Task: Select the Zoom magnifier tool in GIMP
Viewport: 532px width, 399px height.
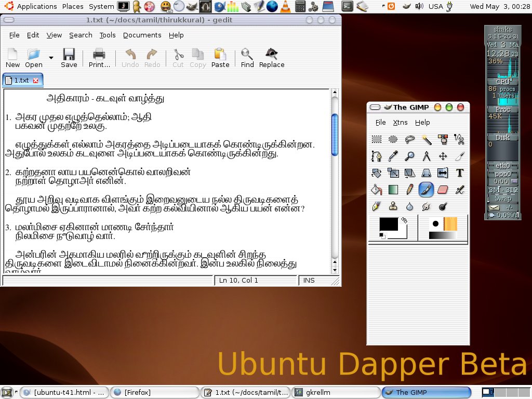Action: [x=409, y=156]
